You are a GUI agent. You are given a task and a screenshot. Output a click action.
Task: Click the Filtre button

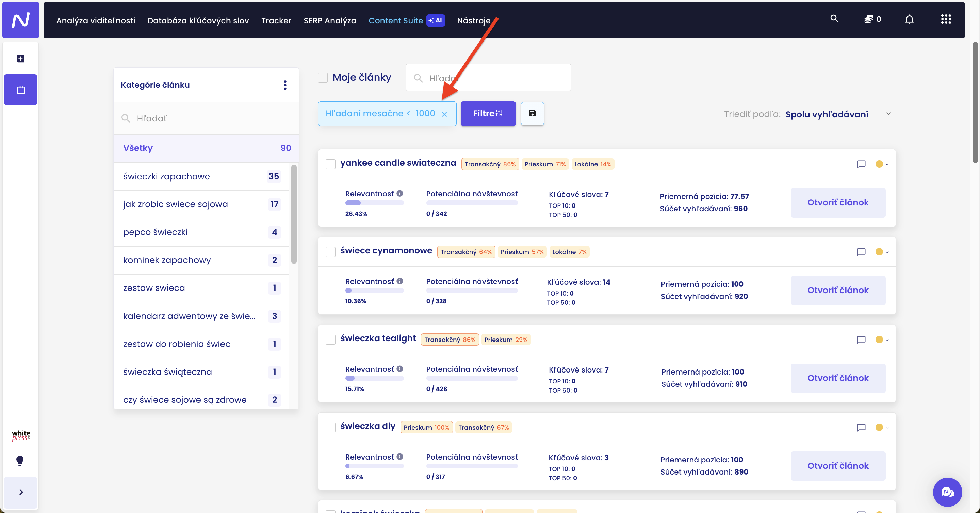point(488,113)
